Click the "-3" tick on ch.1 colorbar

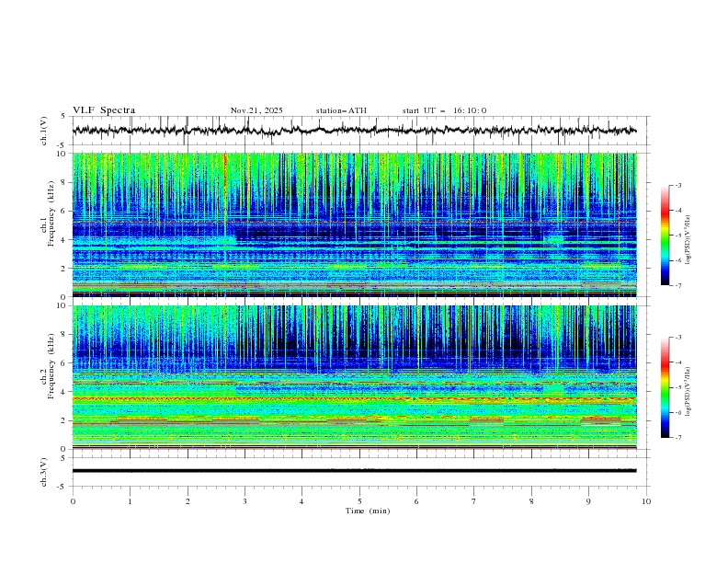coord(678,185)
